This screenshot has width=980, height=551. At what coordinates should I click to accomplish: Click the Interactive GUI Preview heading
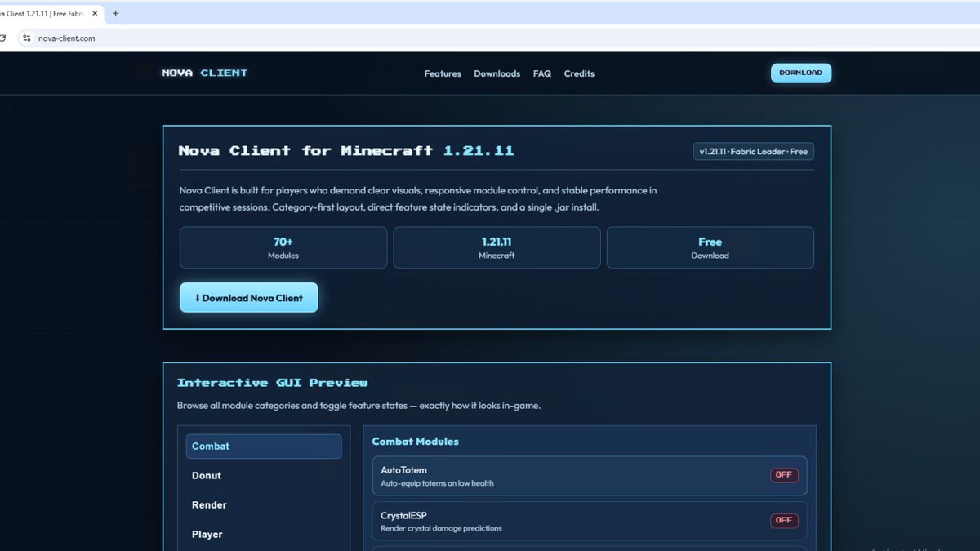[x=273, y=383]
